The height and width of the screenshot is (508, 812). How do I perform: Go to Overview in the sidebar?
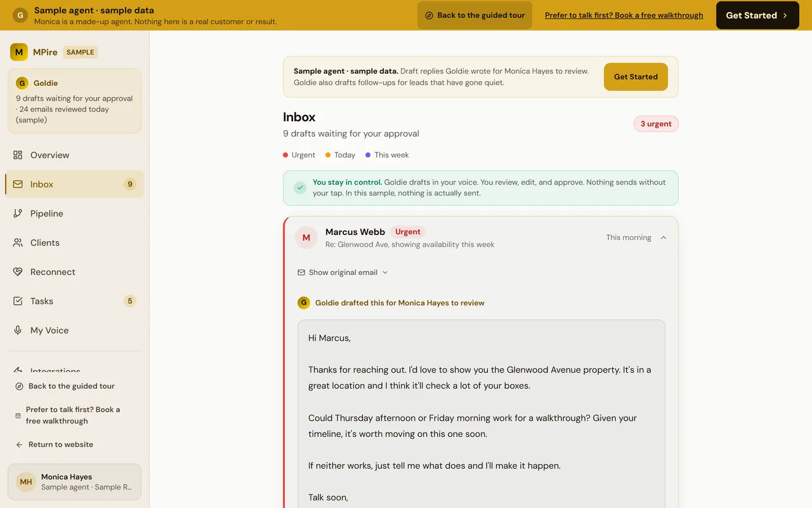pos(75,155)
